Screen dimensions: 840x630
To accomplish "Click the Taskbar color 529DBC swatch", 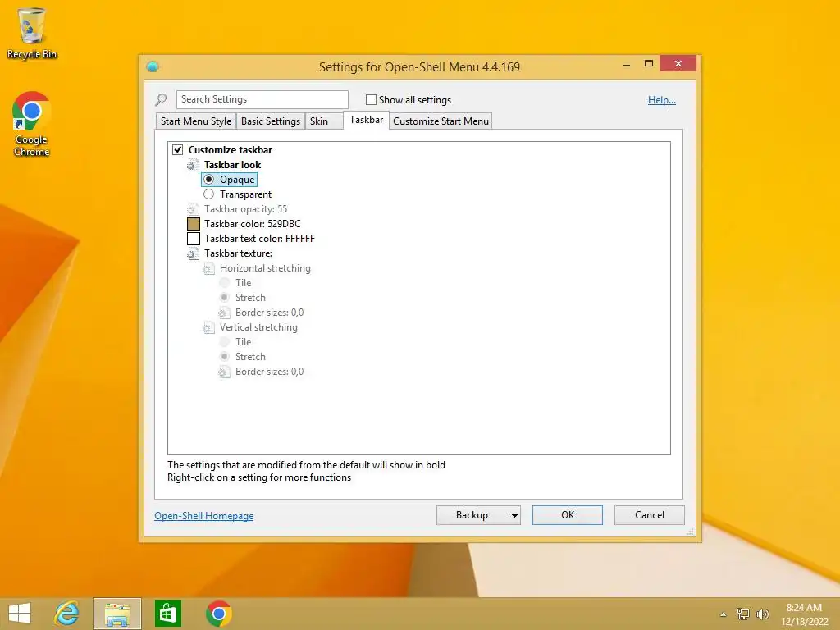I will [194, 224].
